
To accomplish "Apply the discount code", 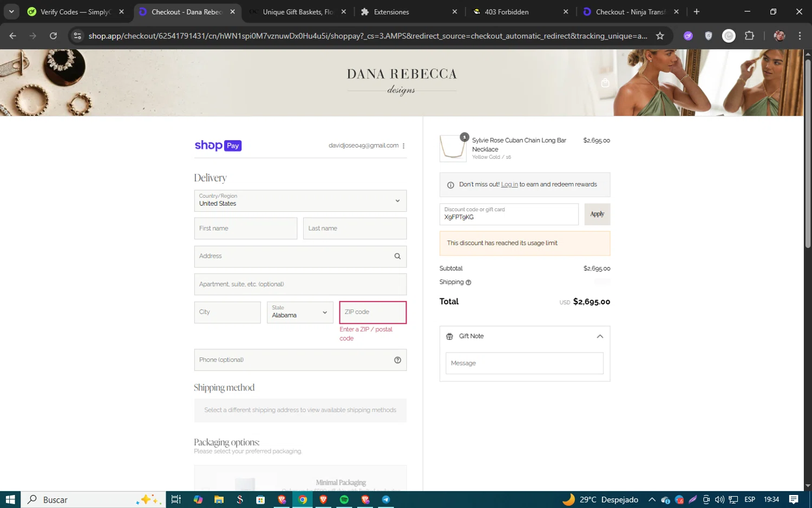I will tap(597, 214).
